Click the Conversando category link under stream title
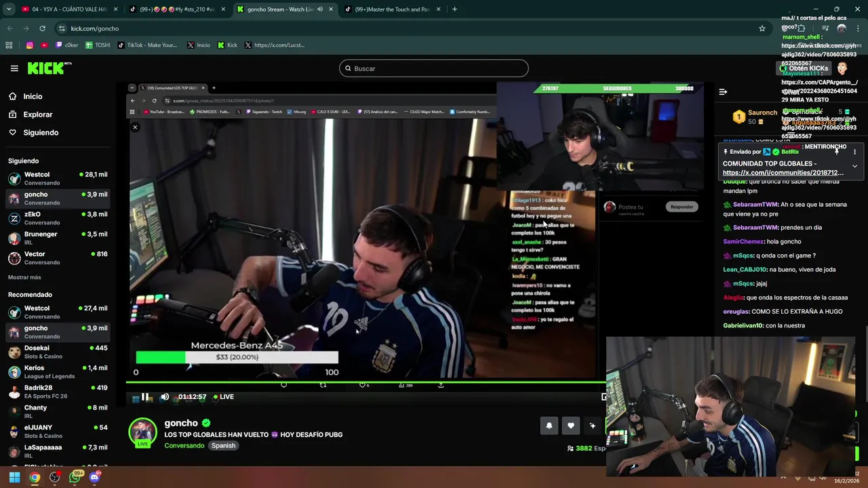Screen dimensions: 868x488 tap(184, 446)
